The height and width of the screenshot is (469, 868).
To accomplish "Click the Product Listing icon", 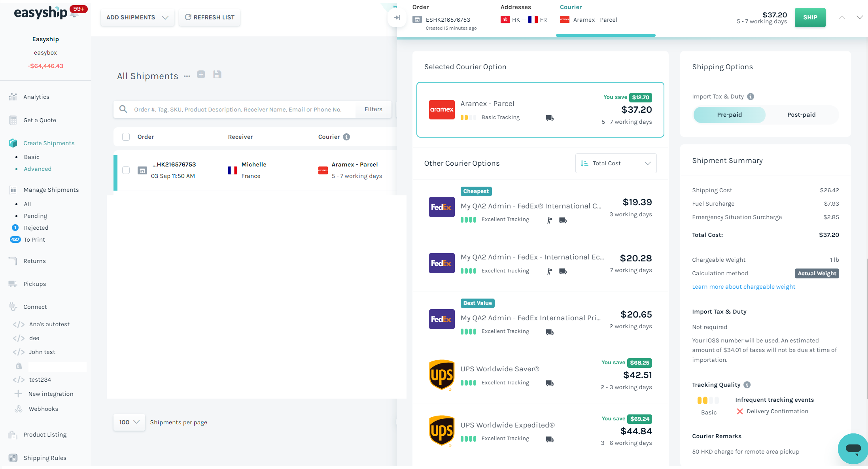I will 13,435.
